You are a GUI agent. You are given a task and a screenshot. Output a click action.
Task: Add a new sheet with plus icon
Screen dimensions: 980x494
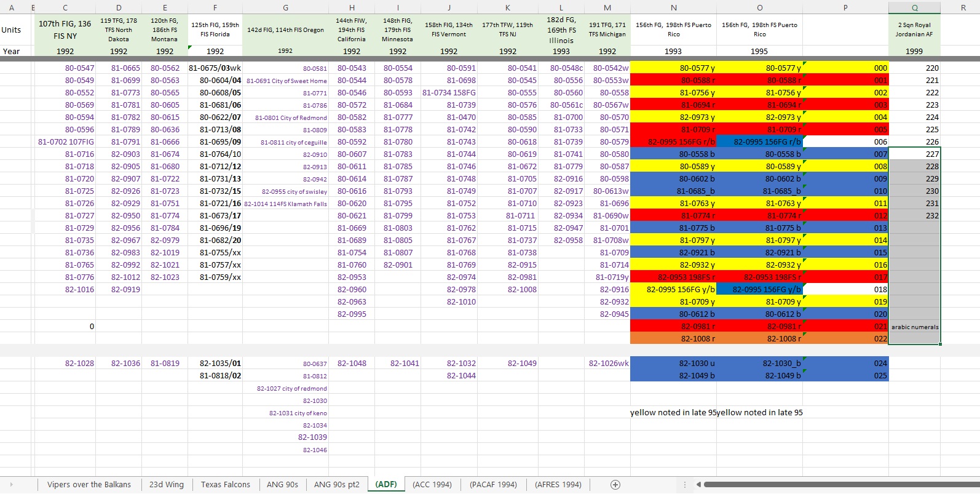click(x=615, y=485)
